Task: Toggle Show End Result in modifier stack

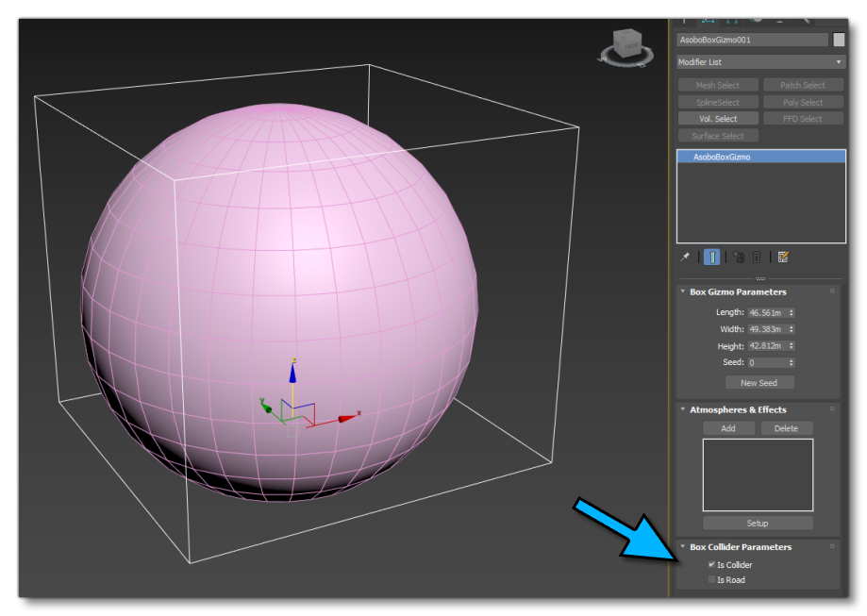Action: [712, 257]
